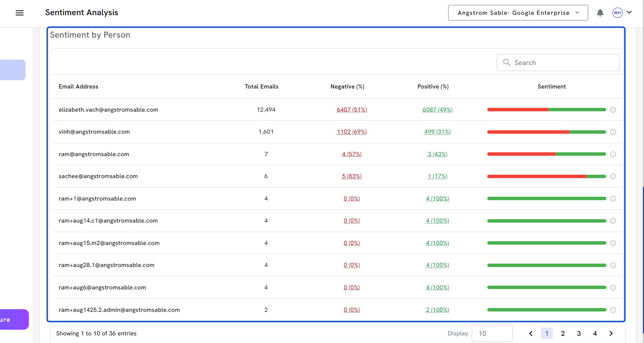The height and width of the screenshot is (343, 644).
Task: Click info icon for elizabeth.vach row
Action: pos(613,110)
